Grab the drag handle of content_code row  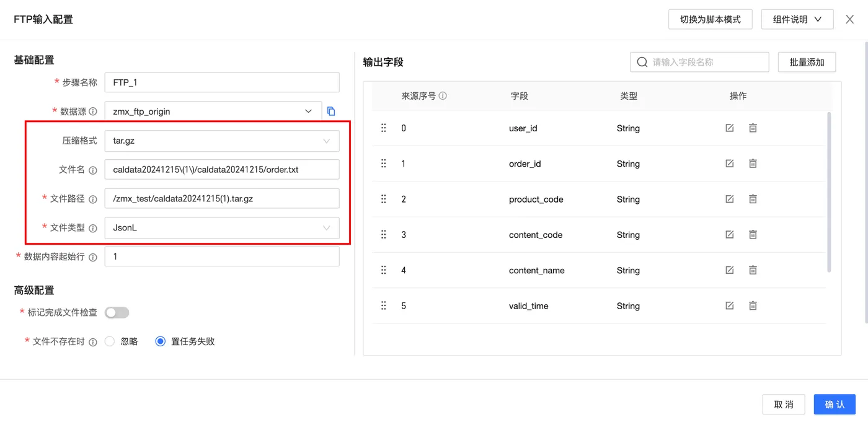tap(383, 234)
